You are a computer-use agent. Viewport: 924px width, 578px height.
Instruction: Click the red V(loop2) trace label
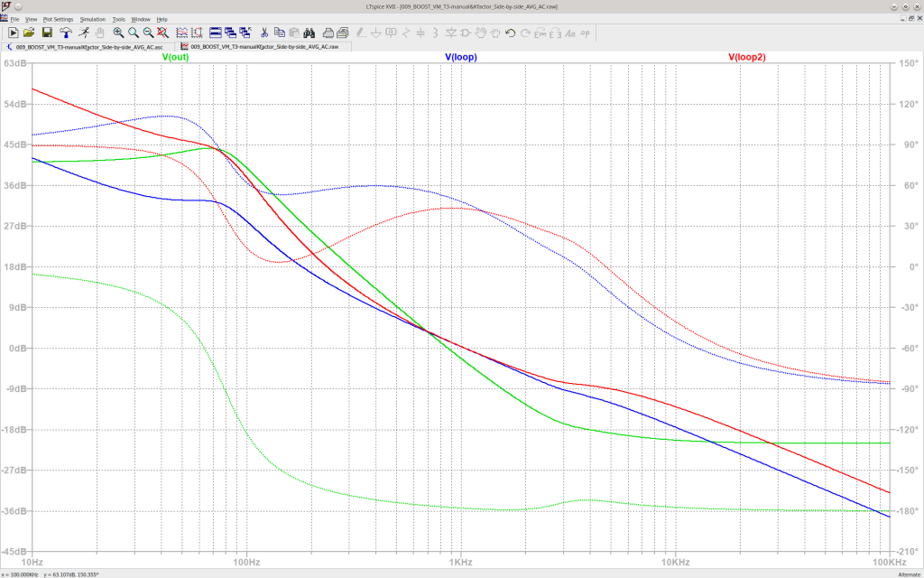[746, 57]
